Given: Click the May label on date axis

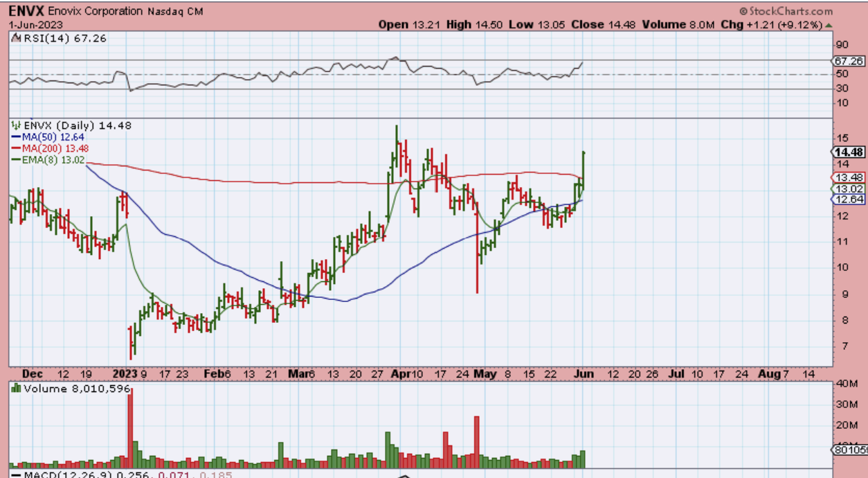Looking at the screenshot, I should coord(485,373).
